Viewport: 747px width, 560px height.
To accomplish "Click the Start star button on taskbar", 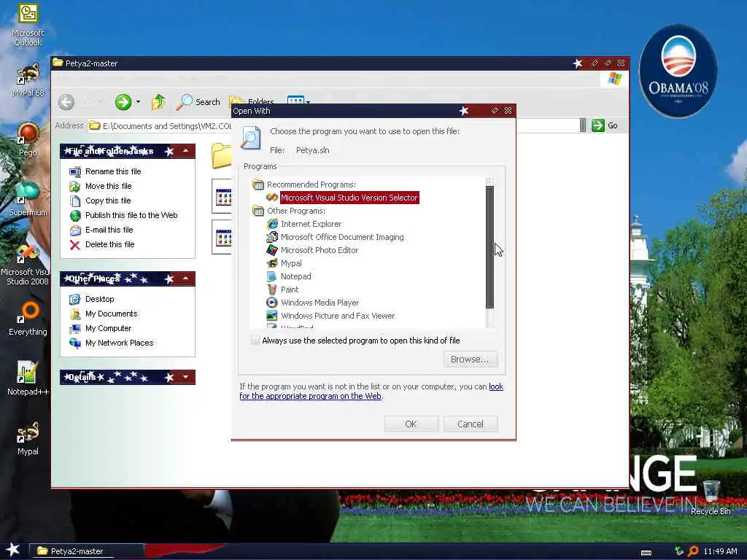I will [12, 550].
